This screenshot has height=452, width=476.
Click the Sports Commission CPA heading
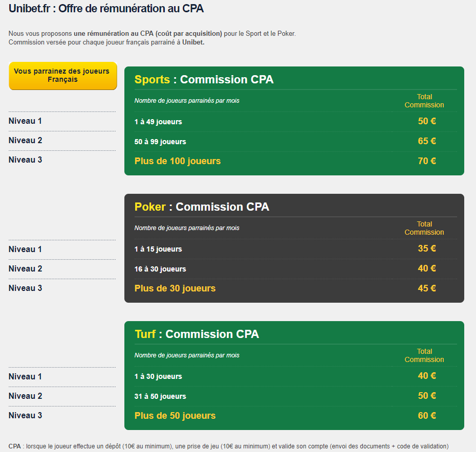pyautogui.click(x=204, y=80)
